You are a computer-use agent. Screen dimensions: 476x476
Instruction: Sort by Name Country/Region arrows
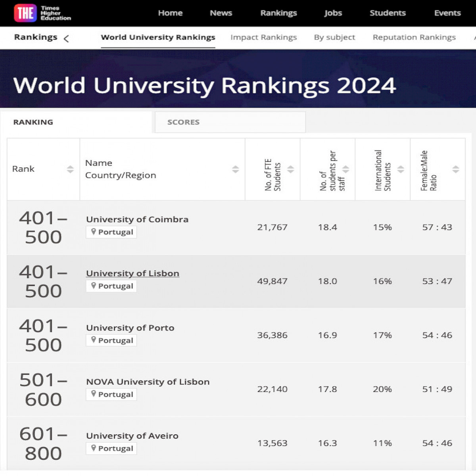click(236, 169)
